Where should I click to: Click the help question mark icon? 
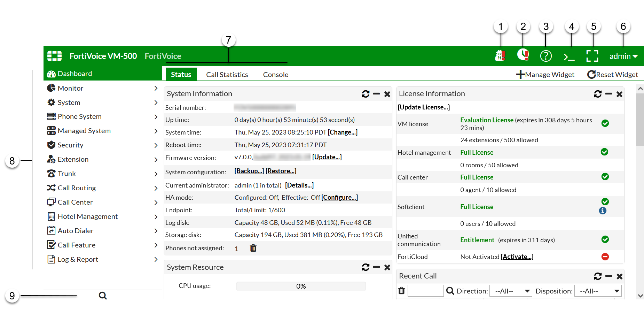pos(546,56)
